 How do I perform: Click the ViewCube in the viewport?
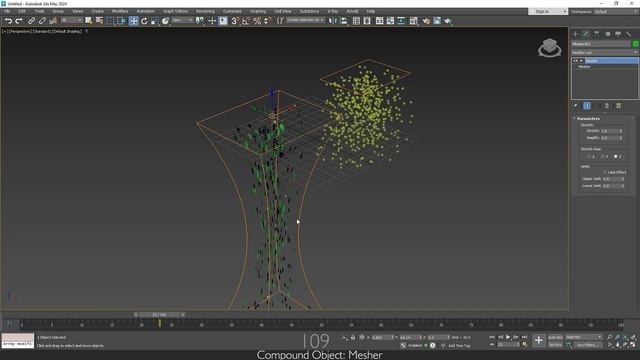[x=549, y=48]
